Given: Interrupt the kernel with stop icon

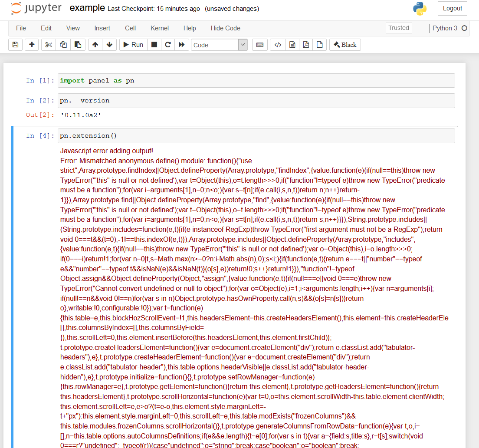Looking at the screenshot, I should click(x=154, y=45).
